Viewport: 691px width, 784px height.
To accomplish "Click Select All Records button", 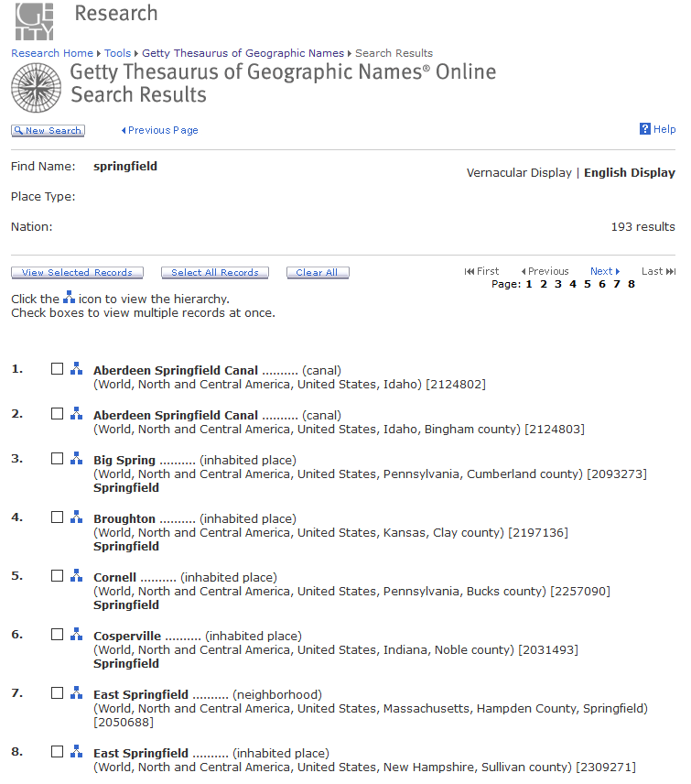I will pyautogui.click(x=215, y=273).
